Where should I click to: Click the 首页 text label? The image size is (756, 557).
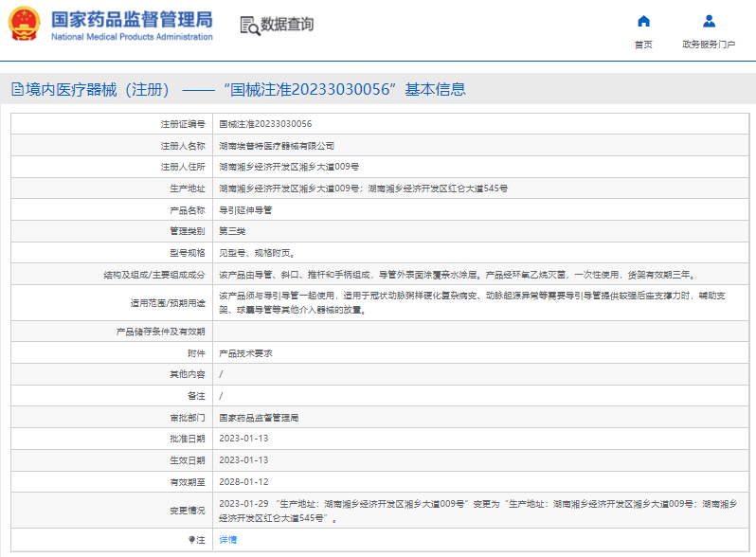(643, 45)
